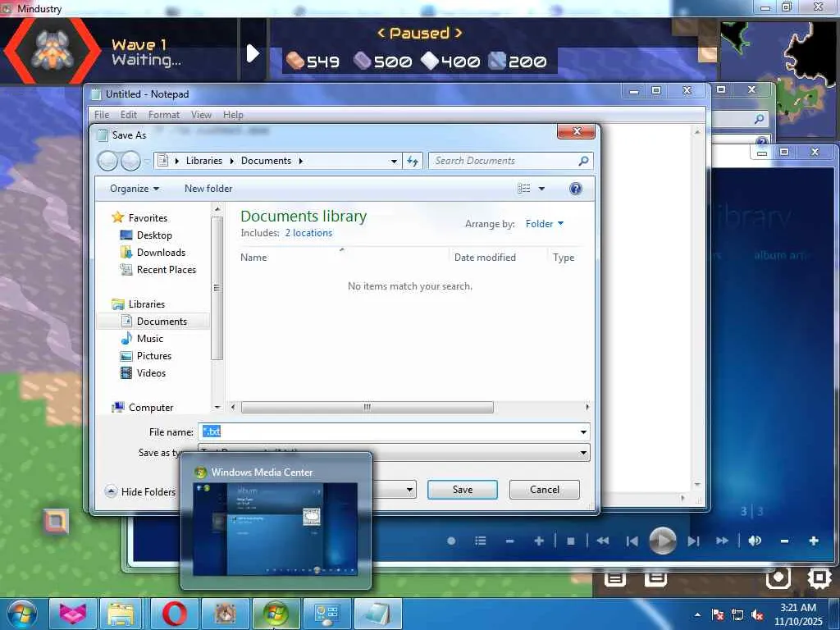This screenshot has width=840, height=630.
Task: Click the Forward arrow in Save As dialog
Action: [130, 161]
